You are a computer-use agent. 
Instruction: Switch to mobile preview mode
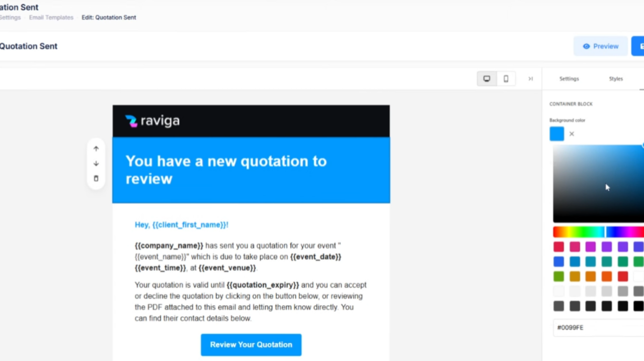[506, 79]
